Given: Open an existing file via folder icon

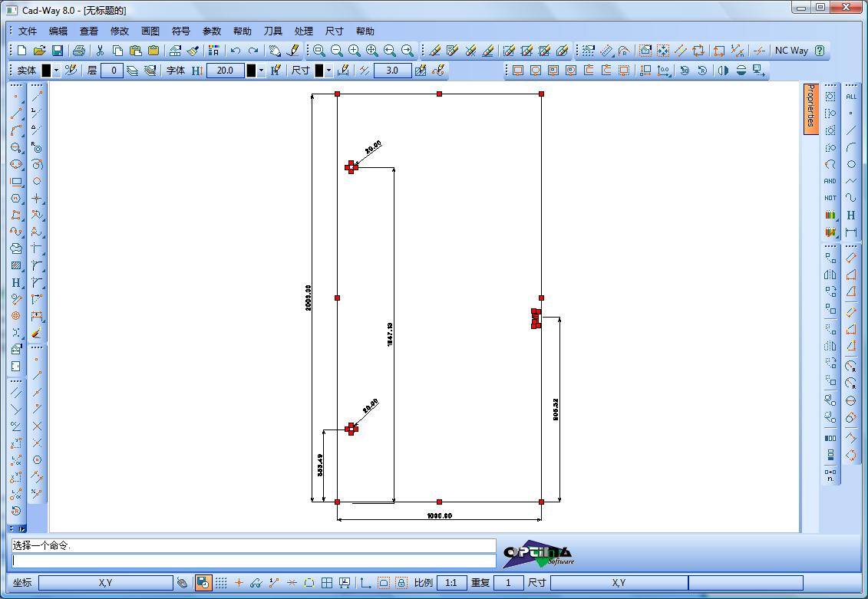Looking at the screenshot, I should [x=39, y=51].
